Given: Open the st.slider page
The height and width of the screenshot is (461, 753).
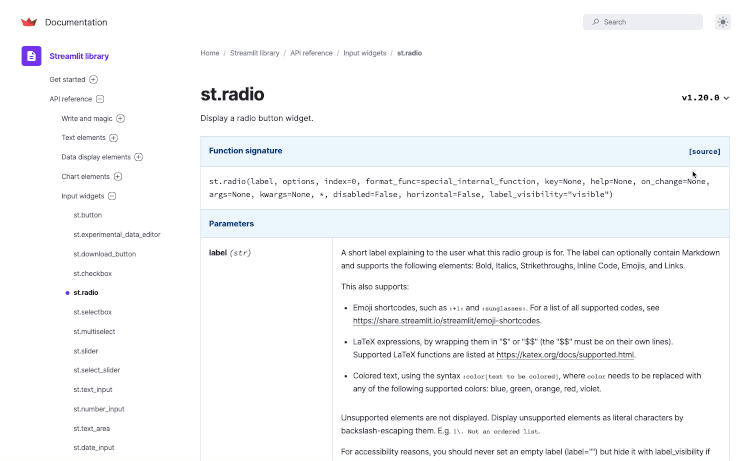Looking at the screenshot, I should pos(85,351).
